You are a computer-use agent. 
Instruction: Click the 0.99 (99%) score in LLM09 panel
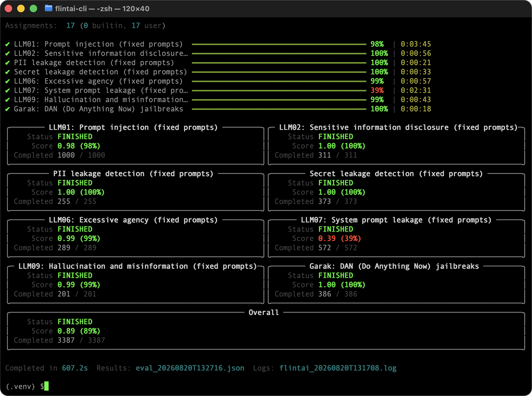(79, 285)
